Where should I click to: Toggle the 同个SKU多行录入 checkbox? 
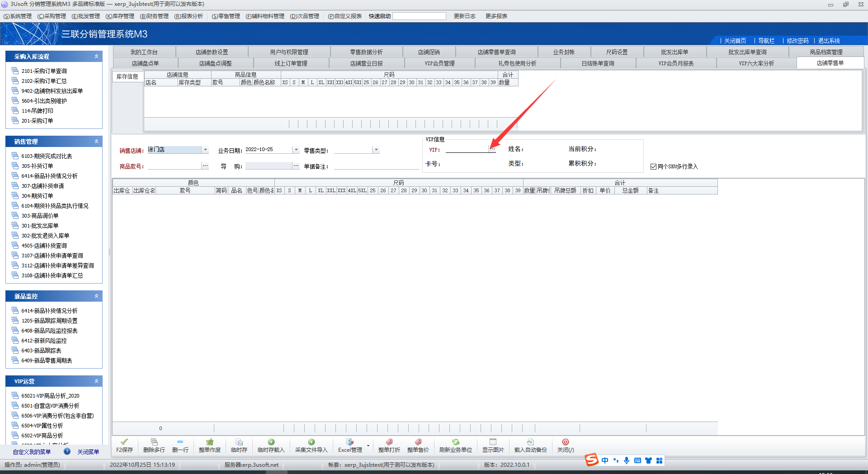[653, 166]
